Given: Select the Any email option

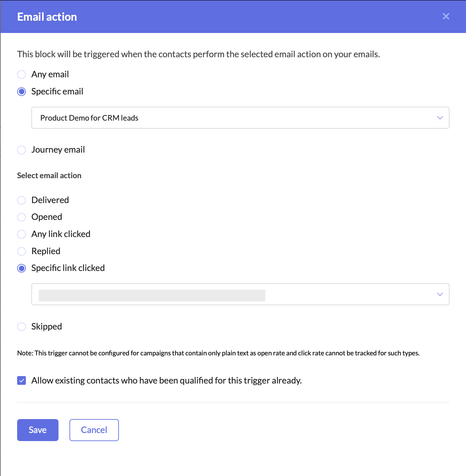Looking at the screenshot, I should pos(21,74).
